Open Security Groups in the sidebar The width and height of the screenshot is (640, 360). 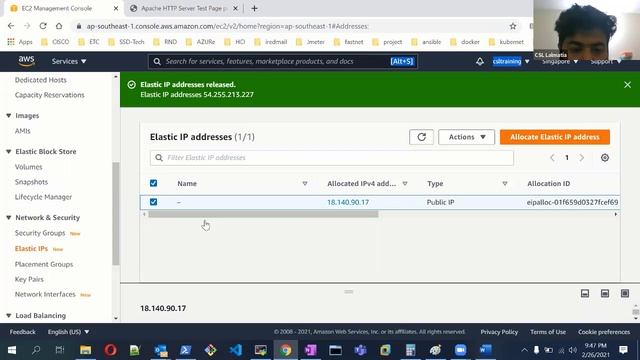click(x=40, y=233)
